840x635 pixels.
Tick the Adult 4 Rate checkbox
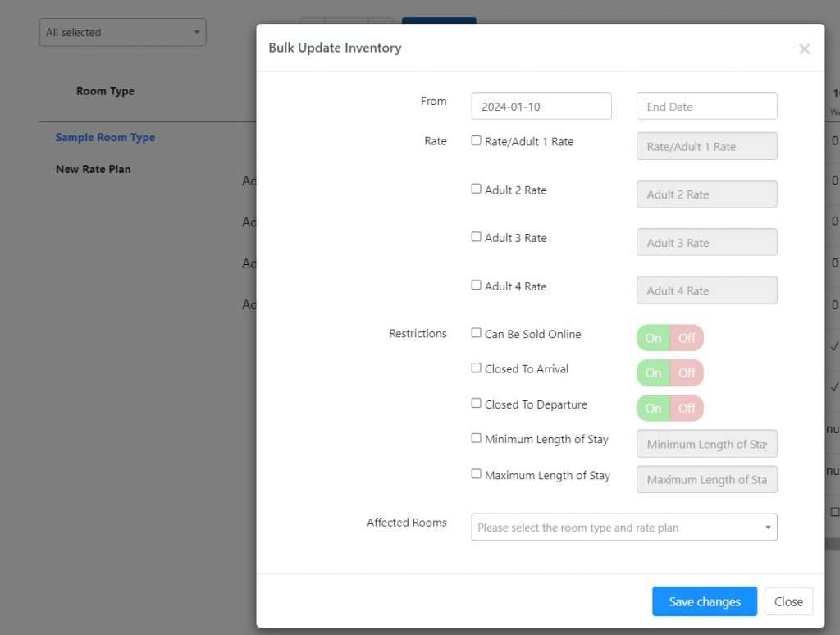pos(476,286)
